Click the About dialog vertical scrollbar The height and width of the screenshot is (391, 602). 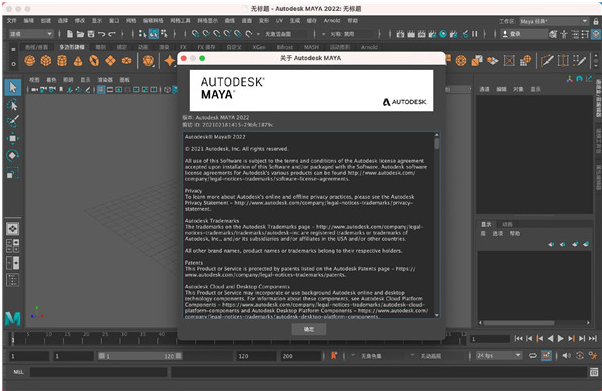click(437, 225)
